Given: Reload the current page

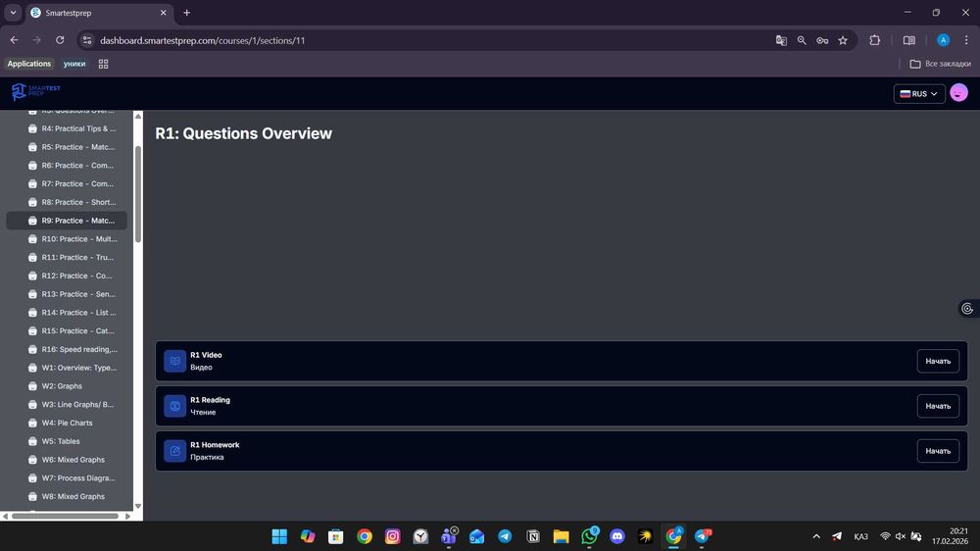Looking at the screenshot, I should (x=60, y=40).
